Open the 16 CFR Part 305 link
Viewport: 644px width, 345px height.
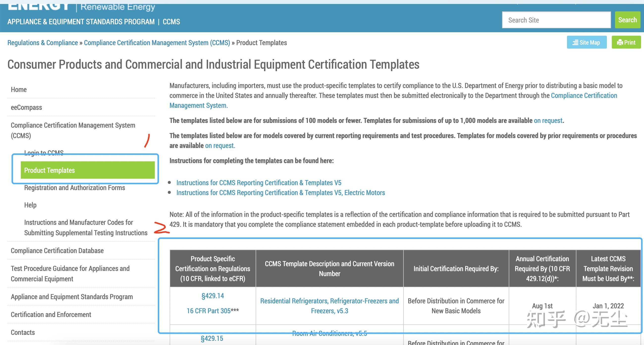point(208,311)
